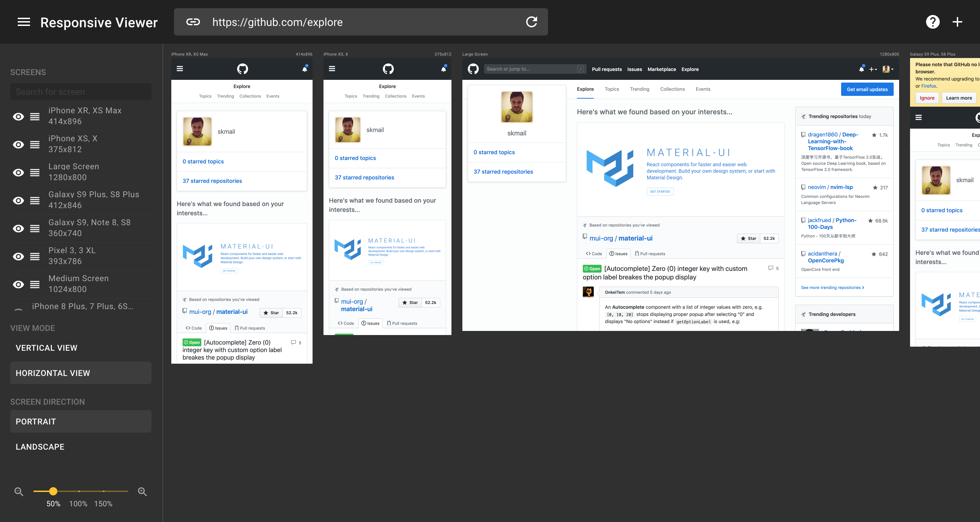The image size is (980, 522).
Task: Click zoom out magnifier icon
Action: click(19, 492)
